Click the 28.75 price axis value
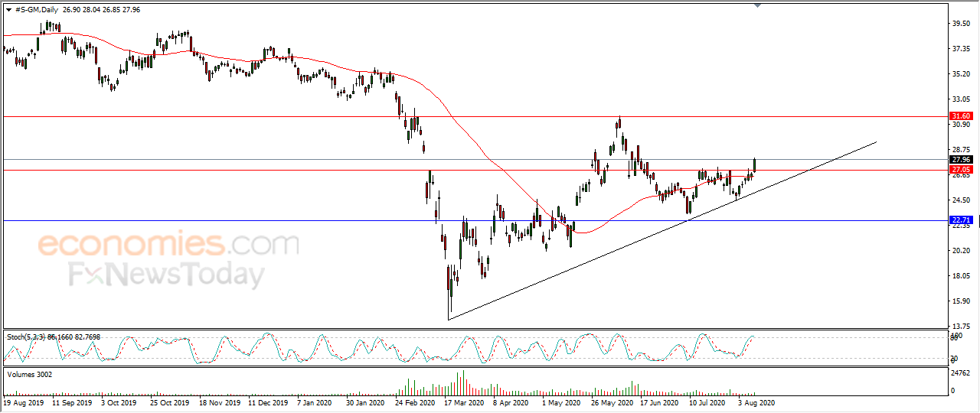This screenshot has width=980, height=413. (961, 149)
